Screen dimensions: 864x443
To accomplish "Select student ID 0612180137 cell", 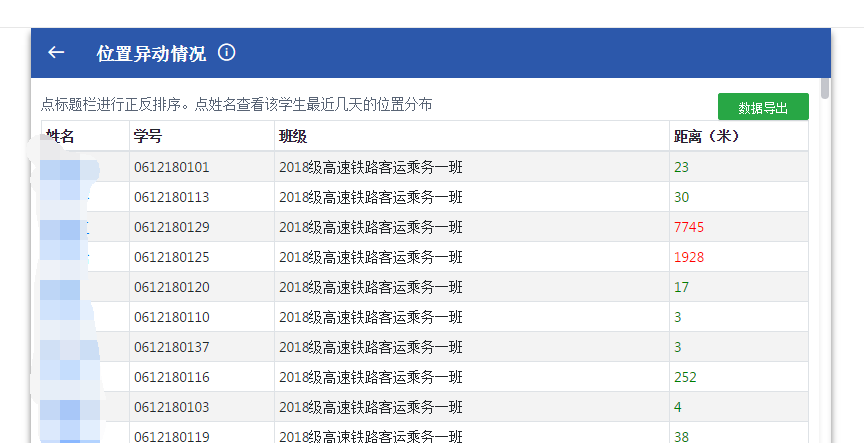I will pos(171,347).
